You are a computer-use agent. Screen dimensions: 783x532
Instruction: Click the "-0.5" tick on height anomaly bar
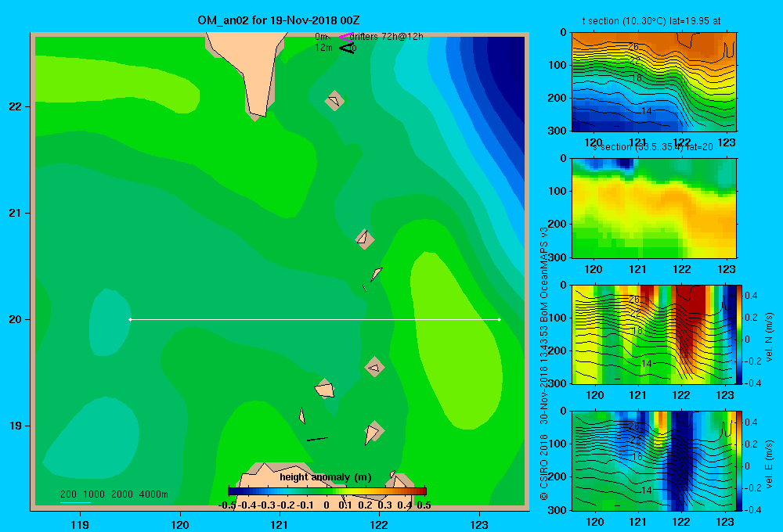point(228,505)
